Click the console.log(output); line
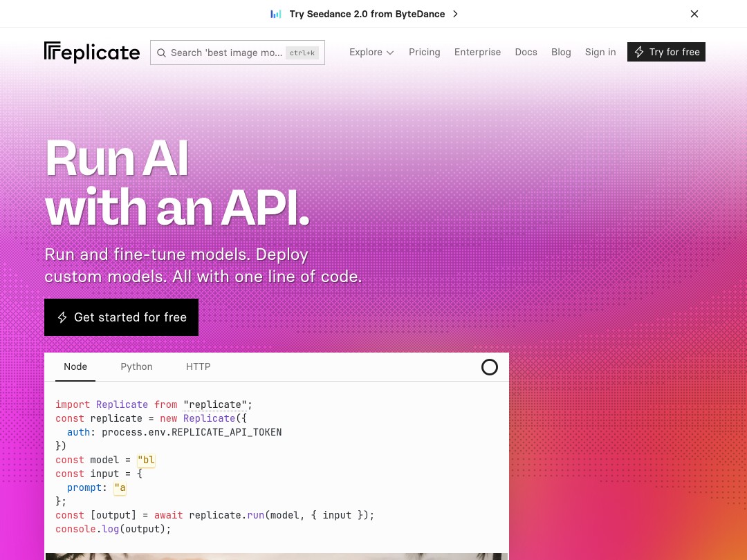 pos(113,529)
